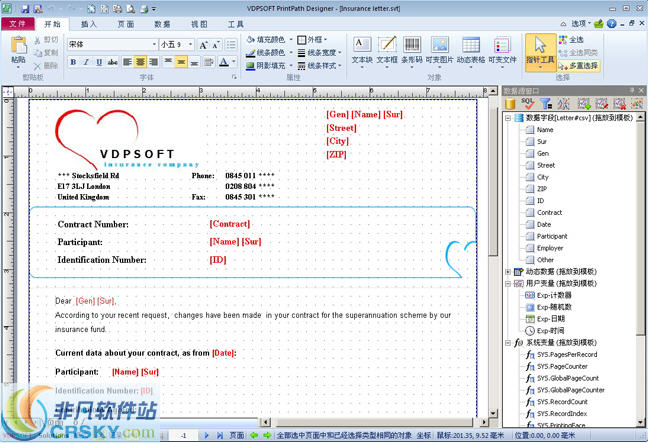The image size is (648, 443).
Task: Click the line color (线条颜色) swatch
Action: click(x=250, y=53)
